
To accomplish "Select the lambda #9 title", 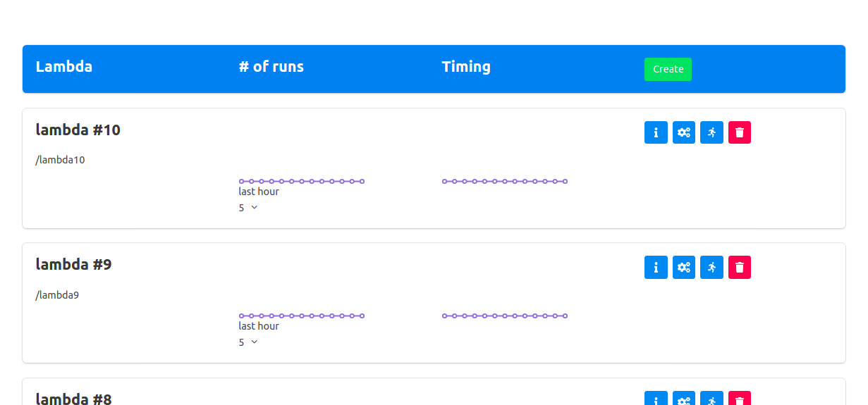I will pos(73,264).
